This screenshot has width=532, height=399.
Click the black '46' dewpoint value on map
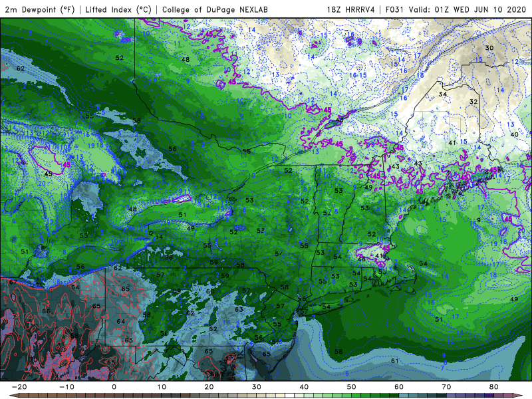click(x=362, y=259)
